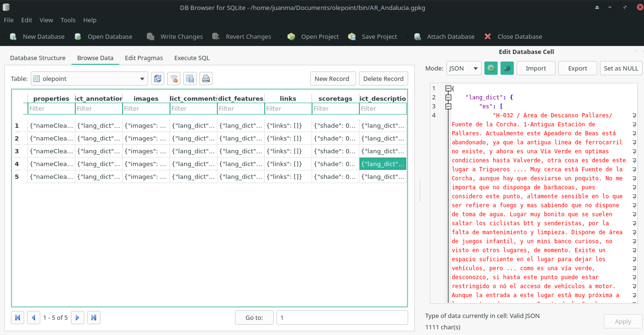Toggle word wrap in the cell editor
The height and width of the screenshot is (335, 644).
click(x=507, y=68)
